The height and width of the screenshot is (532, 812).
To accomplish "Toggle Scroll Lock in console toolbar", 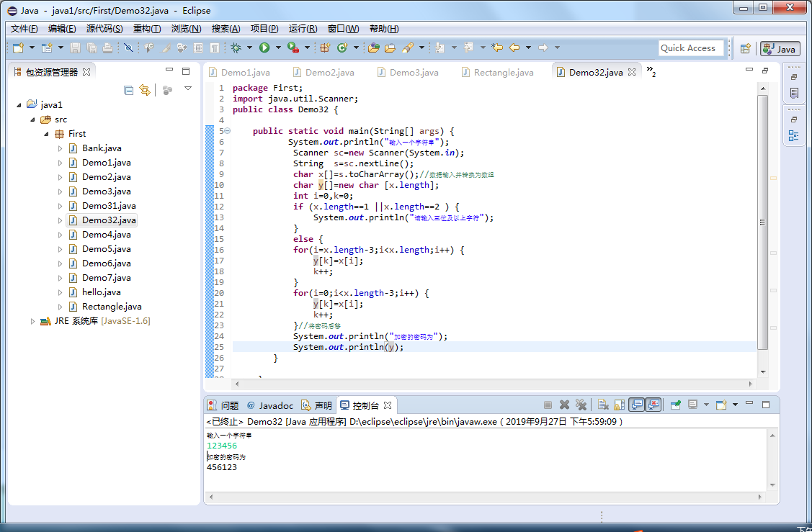I will (620, 405).
